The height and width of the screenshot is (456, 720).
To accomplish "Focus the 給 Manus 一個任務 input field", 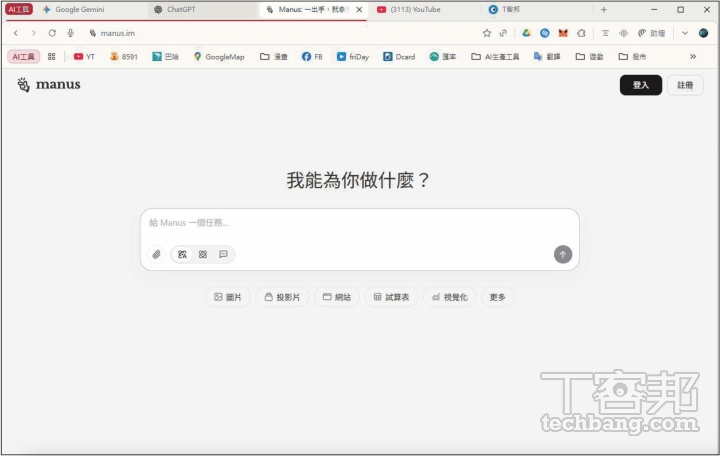I will [x=360, y=223].
